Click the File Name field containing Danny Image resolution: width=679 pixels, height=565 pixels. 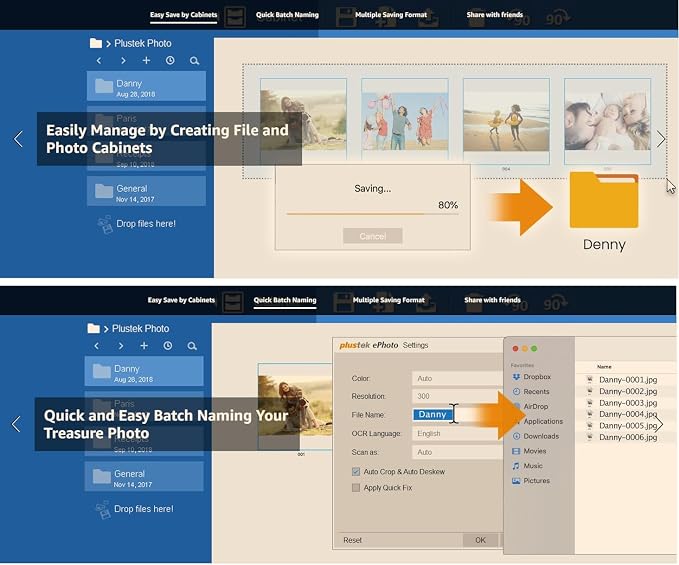click(x=457, y=415)
